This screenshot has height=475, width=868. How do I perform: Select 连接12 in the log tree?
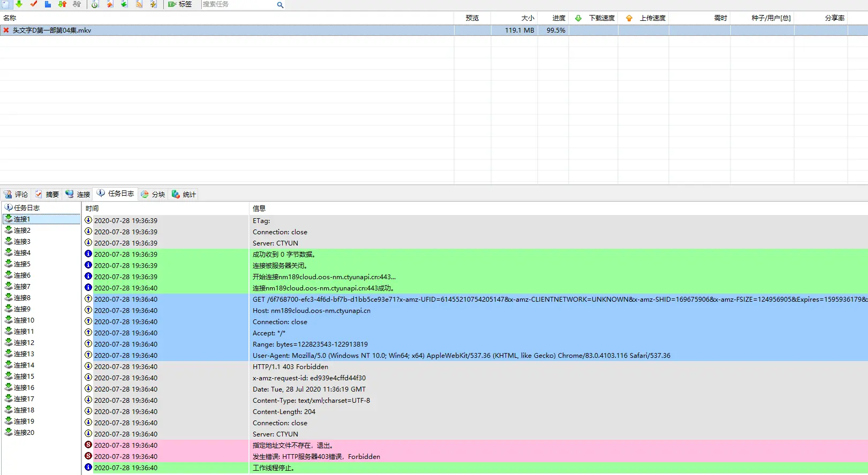coord(19,343)
